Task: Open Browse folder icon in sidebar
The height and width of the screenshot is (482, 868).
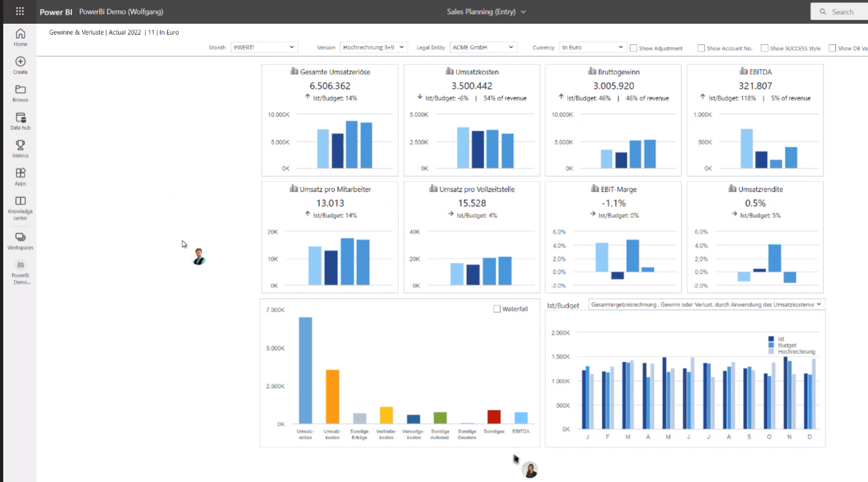Action: point(21,90)
